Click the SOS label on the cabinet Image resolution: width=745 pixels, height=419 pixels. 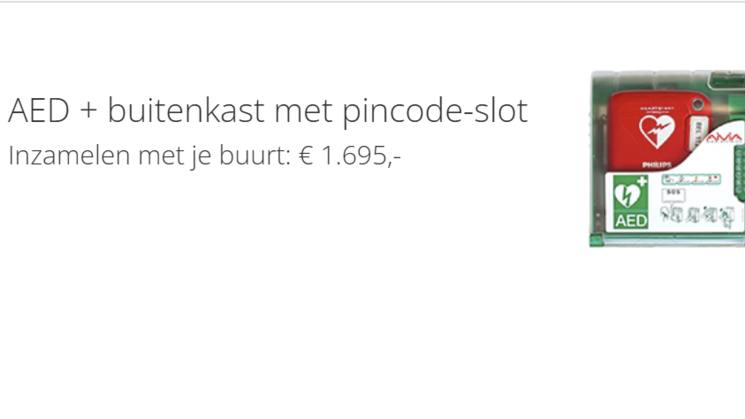673,192
